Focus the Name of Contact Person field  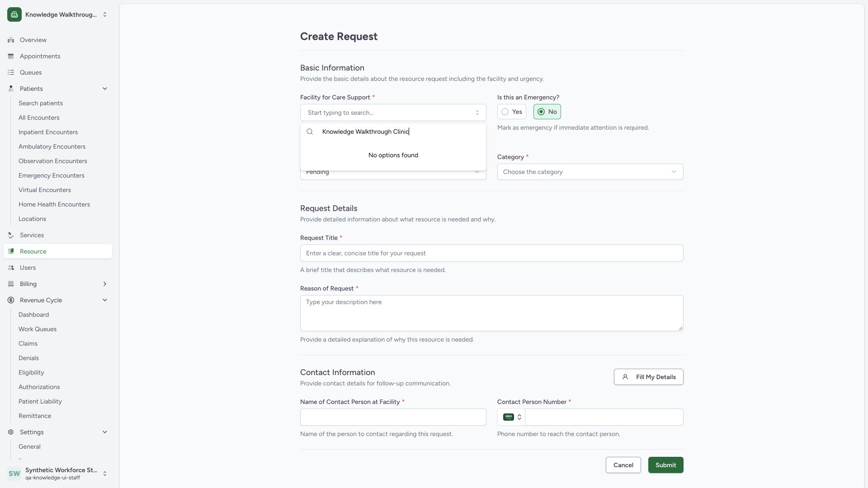point(393,417)
